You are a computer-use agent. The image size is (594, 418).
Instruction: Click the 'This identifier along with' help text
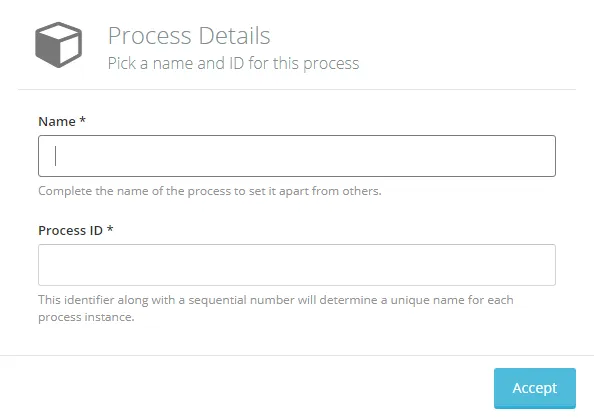click(276, 300)
